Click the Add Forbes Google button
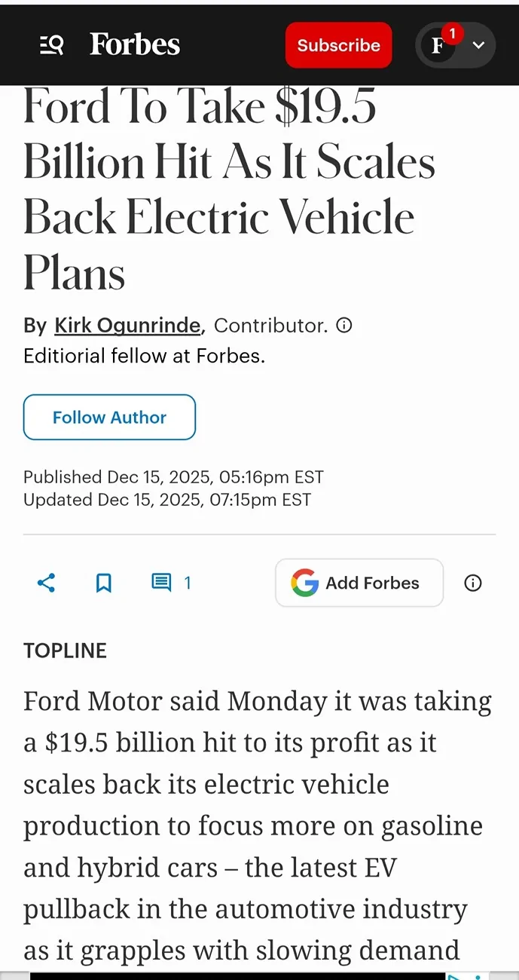 point(359,583)
